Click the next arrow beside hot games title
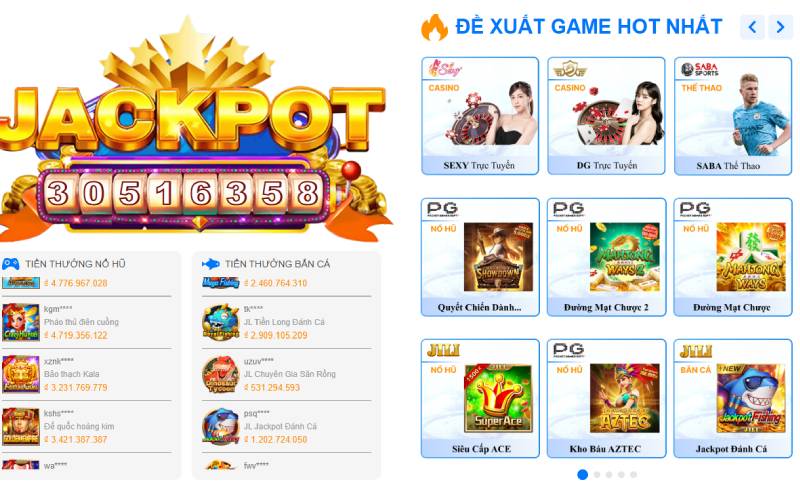 coord(780,27)
